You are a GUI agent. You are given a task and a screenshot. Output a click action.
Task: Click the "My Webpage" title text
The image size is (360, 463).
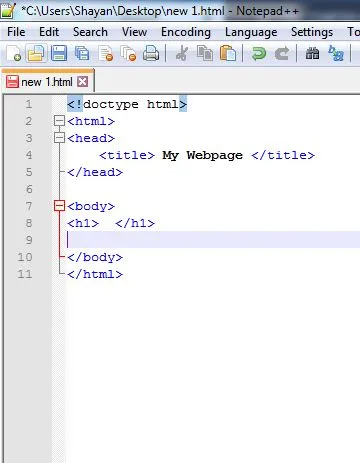[203, 155]
